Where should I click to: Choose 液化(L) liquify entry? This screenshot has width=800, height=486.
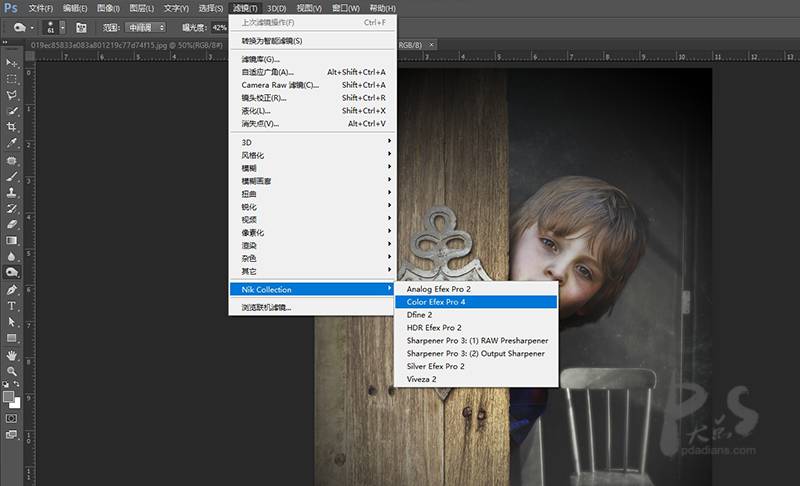tap(312, 111)
